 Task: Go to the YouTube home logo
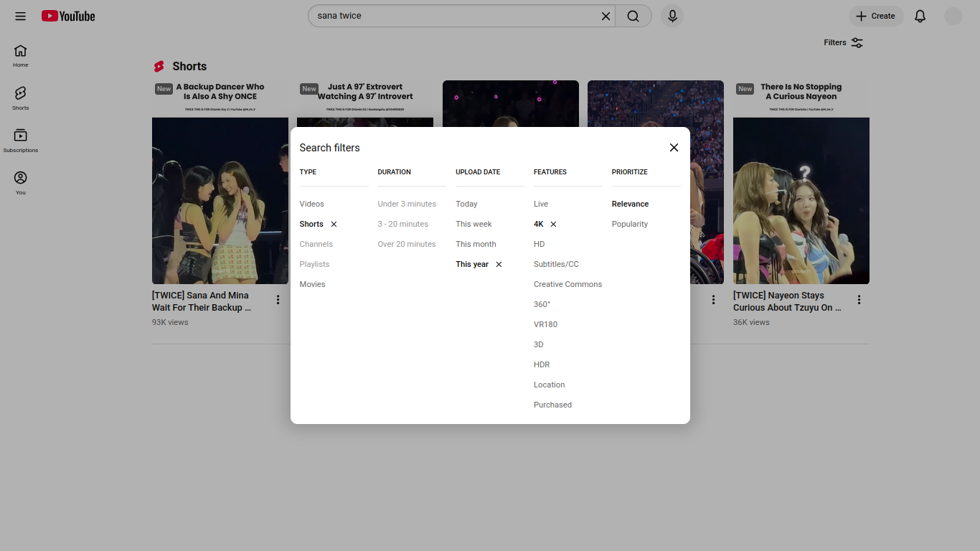pyautogui.click(x=68, y=17)
